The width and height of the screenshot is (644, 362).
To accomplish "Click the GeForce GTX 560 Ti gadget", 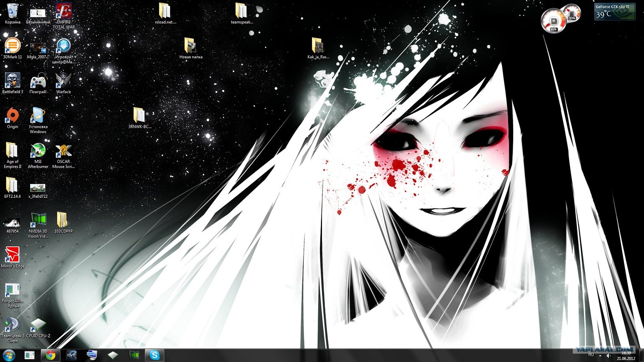I will pyautogui.click(x=614, y=12).
